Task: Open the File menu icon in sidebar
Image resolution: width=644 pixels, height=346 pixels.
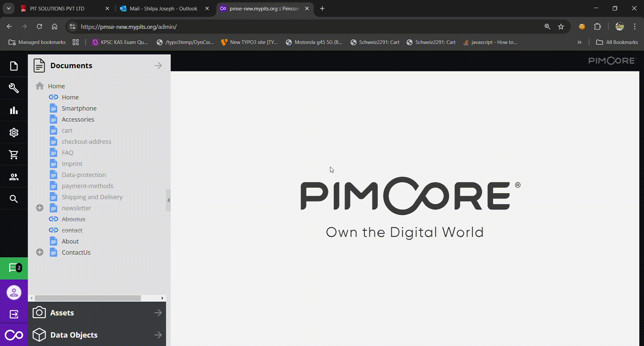Action: (x=14, y=66)
